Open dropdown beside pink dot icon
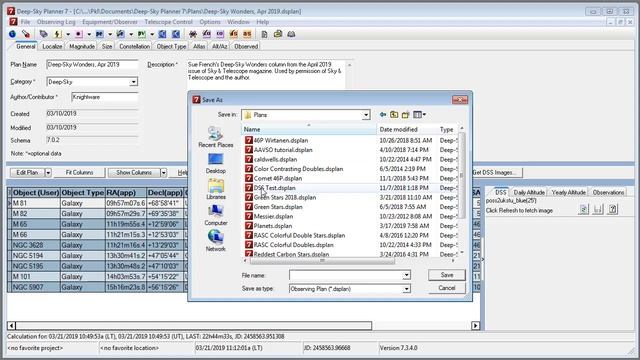Viewport: 640px width, 360px height. 89,34
